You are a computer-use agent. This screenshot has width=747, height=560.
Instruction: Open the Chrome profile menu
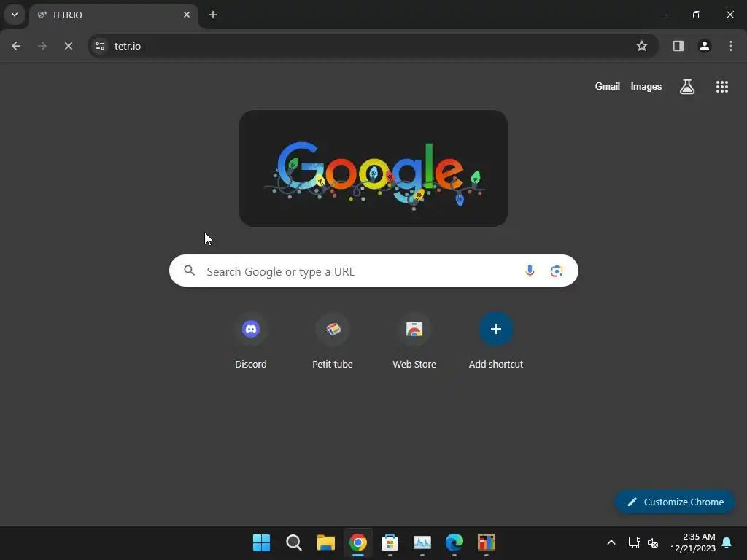[x=705, y=46]
